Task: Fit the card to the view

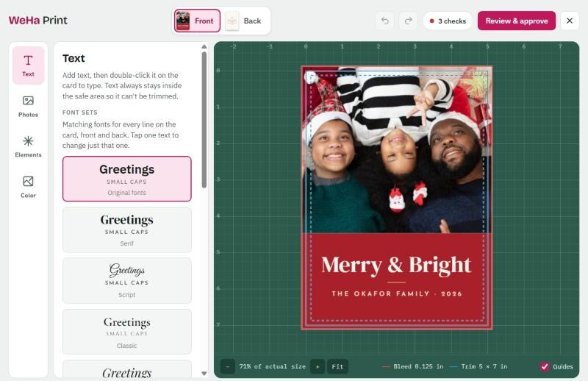Action: (x=337, y=367)
